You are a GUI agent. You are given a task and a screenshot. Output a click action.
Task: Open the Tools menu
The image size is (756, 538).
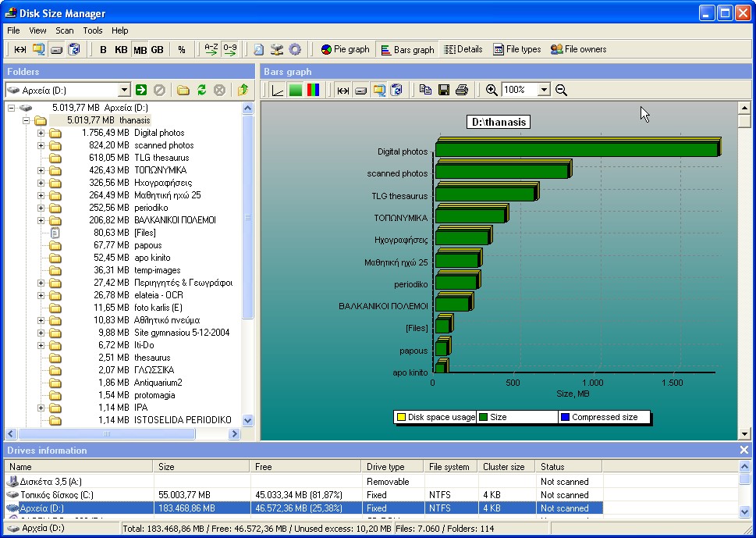pos(93,30)
